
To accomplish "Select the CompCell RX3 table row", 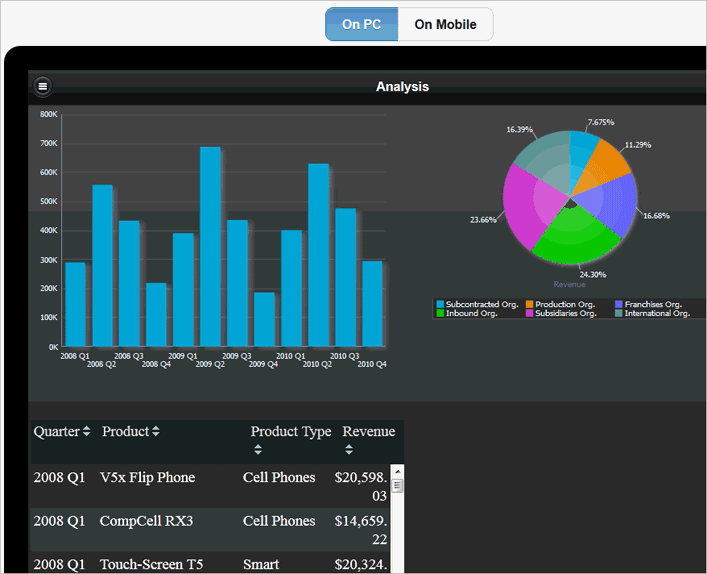I will coord(210,530).
